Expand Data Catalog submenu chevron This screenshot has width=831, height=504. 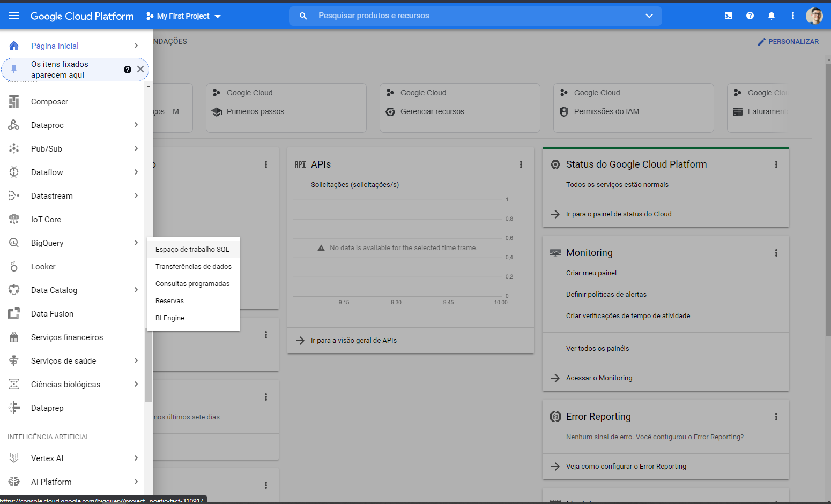pyautogui.click(x=136, y=290)
